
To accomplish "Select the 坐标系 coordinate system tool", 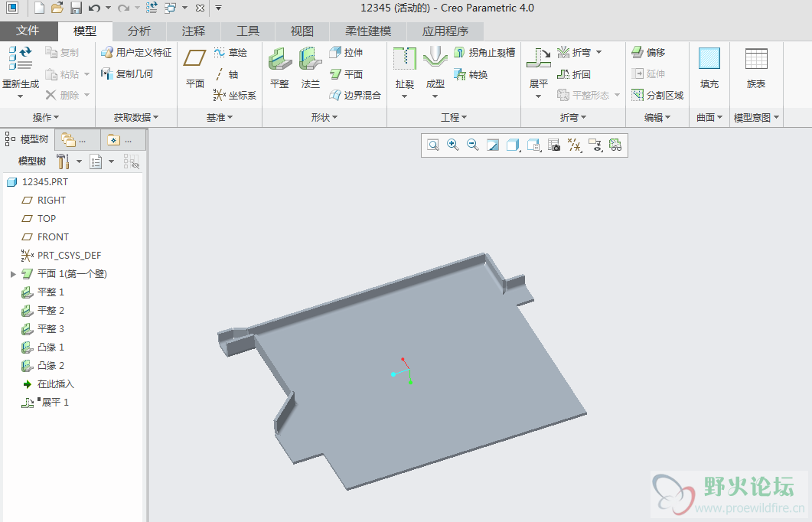I will coord(235,95).
